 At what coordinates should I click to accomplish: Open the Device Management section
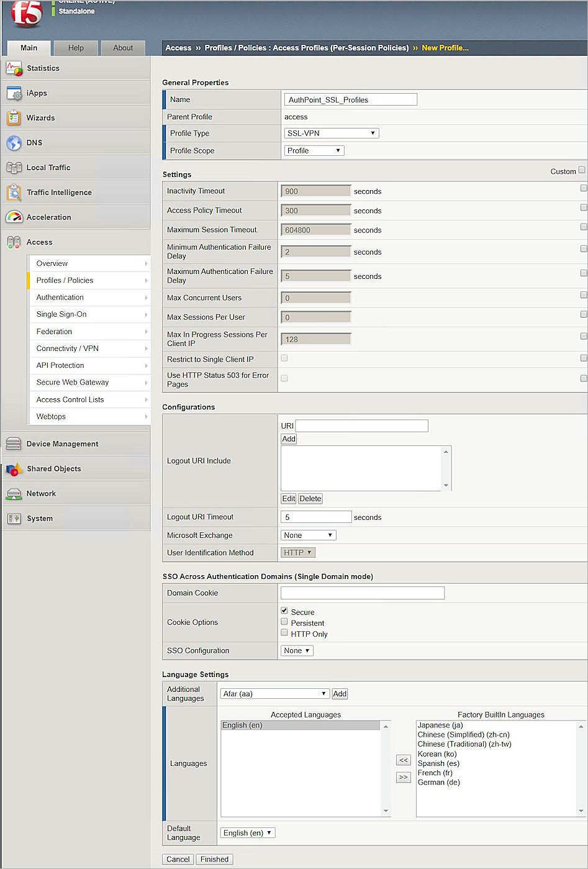[14, 444]
